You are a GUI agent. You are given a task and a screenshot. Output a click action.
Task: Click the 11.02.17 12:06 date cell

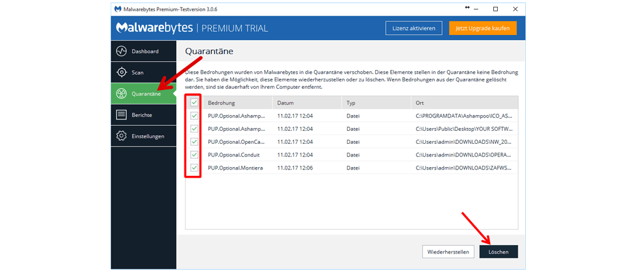[x=295, y=168]
